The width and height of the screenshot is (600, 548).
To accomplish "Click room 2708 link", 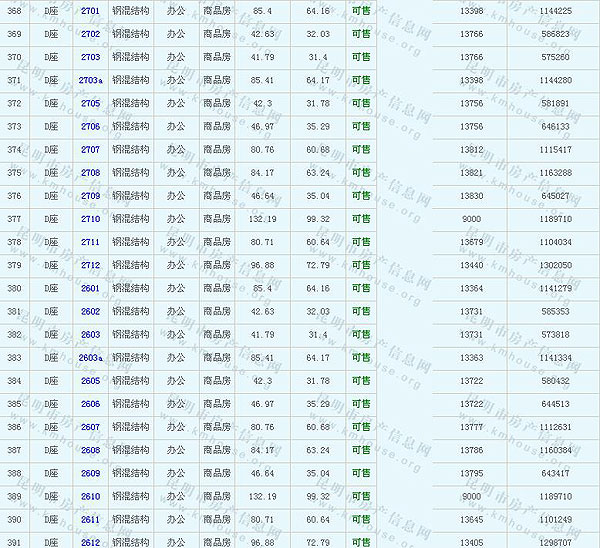I will (x=90, y=172).
